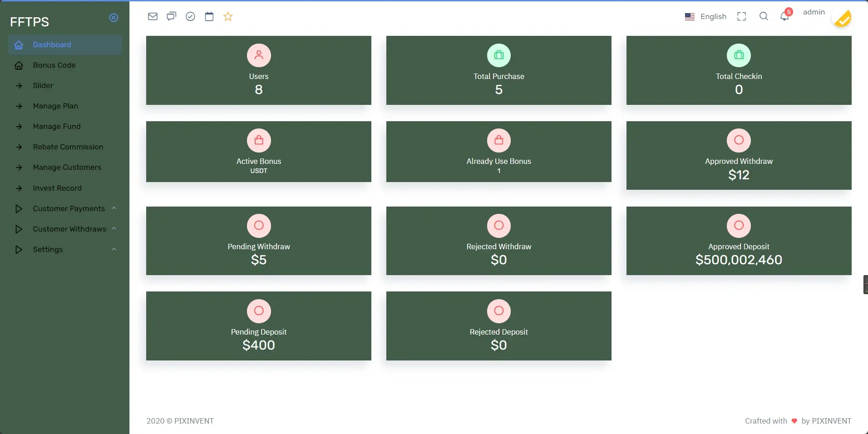This screenshot has width=868, height=434.
Task: Open the notifications bell icon
Action: (x=784, y=17)
